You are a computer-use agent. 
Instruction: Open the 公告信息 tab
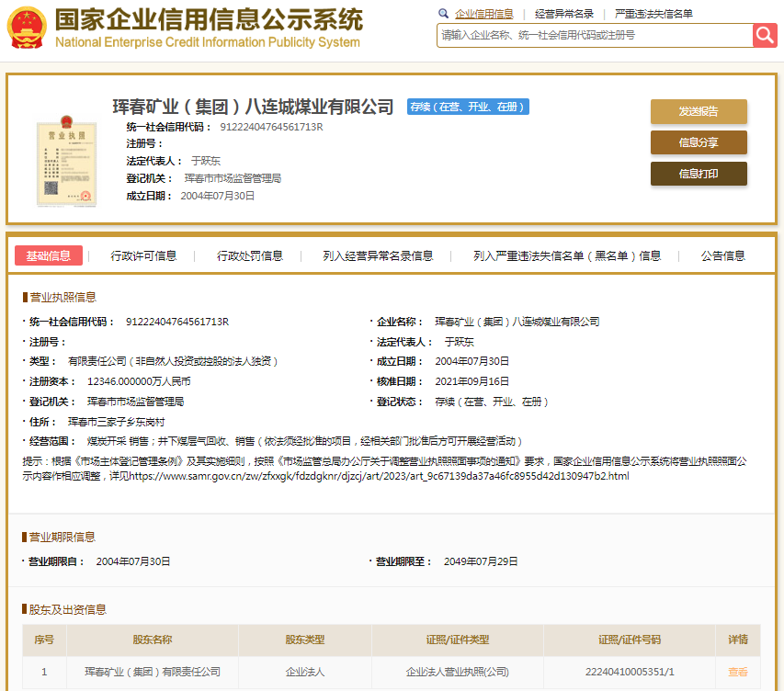(722, 255)
